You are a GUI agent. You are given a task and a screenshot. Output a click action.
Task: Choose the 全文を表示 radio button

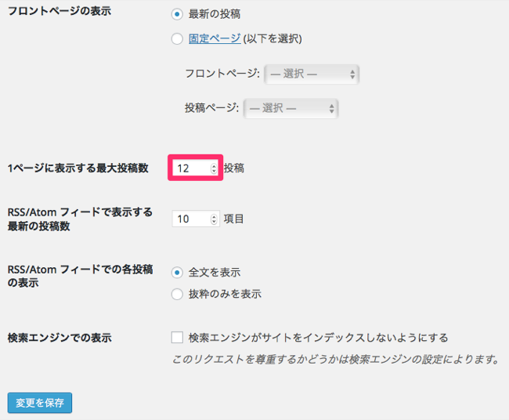[177, 273]
